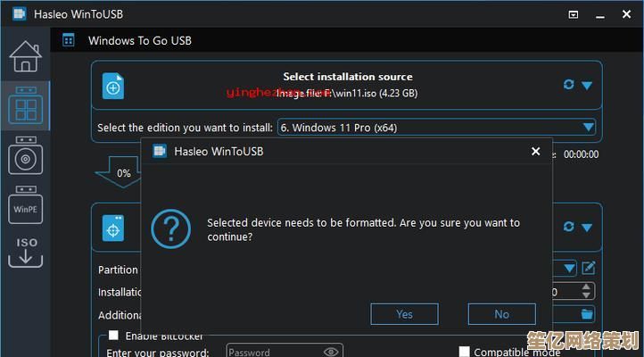Confirm formatting with Yes button
This screenshot has height=357, width=644.
(405, 314)
